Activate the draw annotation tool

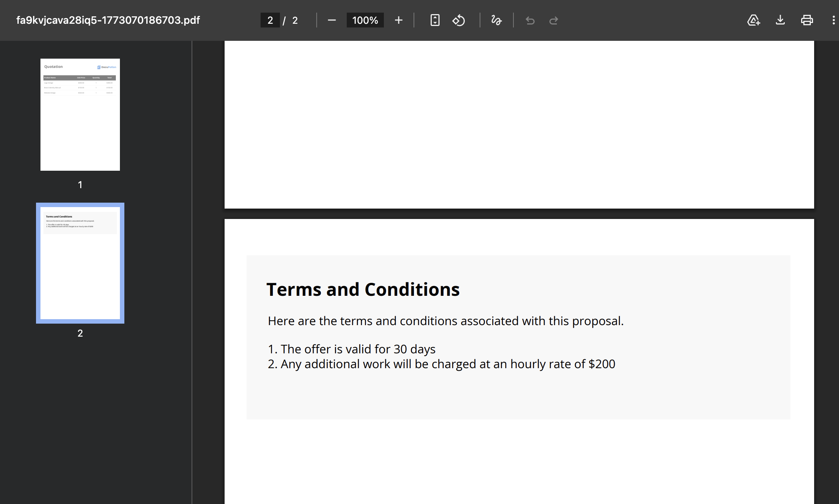click(496, 20)
